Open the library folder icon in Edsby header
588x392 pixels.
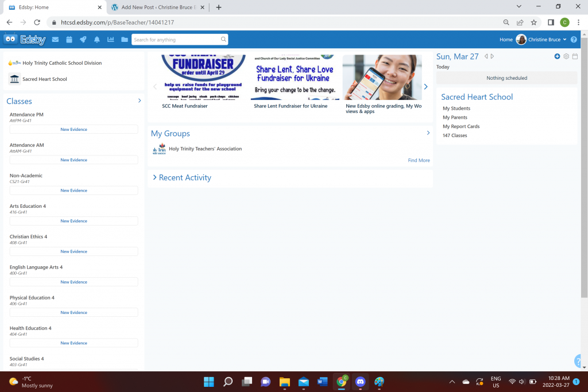point(125,40)
